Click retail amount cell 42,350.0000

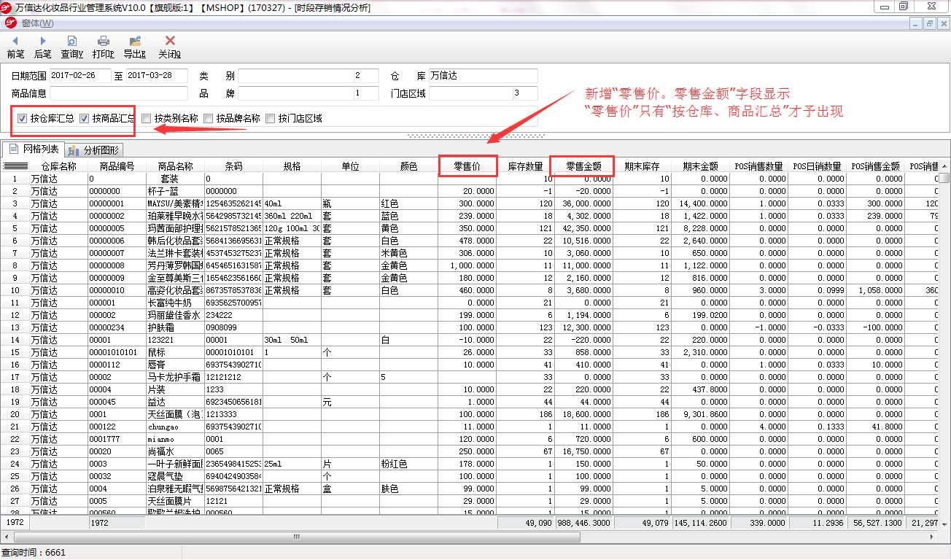[x=584, y=228]
